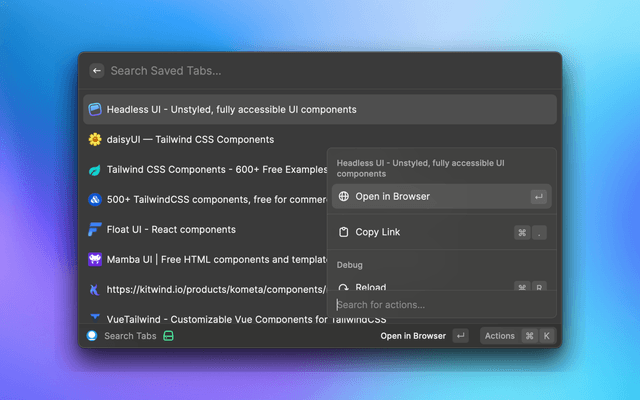Click the globe icon beside Open in Browser
Screen dimensions: 640x400
coord(344,197)
